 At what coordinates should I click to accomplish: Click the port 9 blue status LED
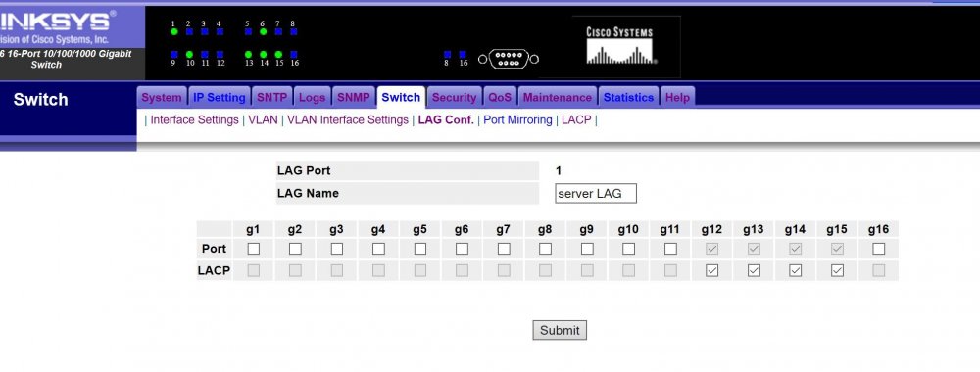pyautogui.click(x=173, y=54)
